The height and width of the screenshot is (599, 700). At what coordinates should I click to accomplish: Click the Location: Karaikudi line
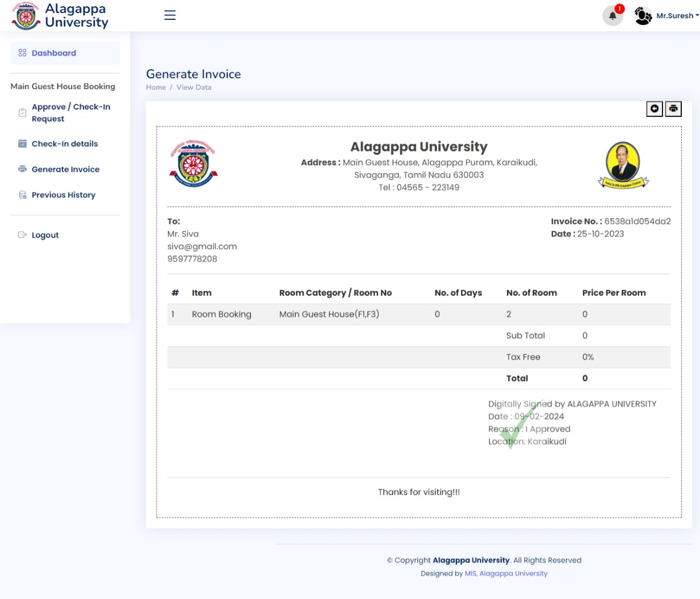pos(528,442)
